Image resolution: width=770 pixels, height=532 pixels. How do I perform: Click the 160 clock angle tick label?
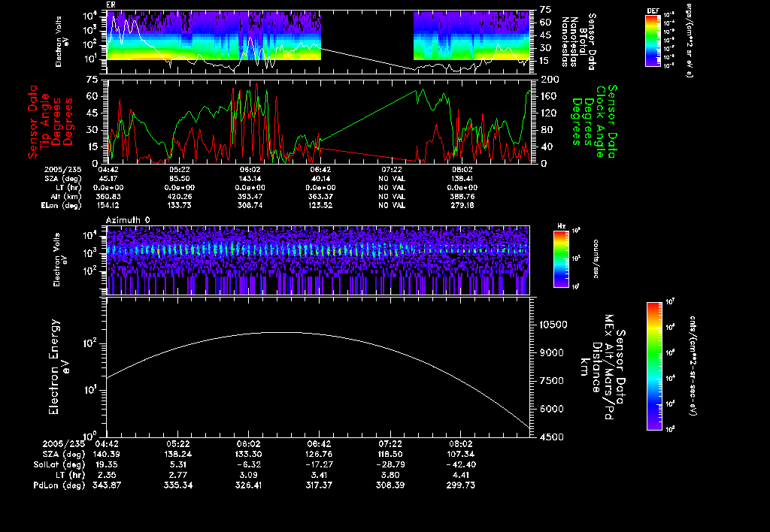(548, 96)
